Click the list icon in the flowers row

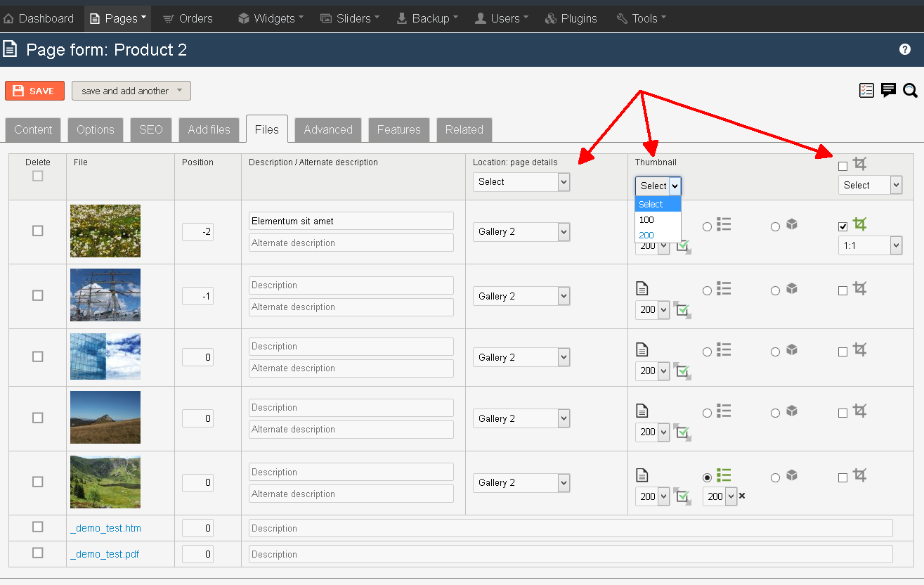pyautogui.click(x=724, y=224)
